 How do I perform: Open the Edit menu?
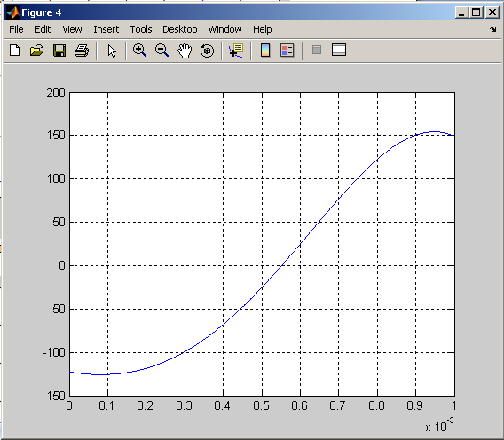tap(43, 29)
